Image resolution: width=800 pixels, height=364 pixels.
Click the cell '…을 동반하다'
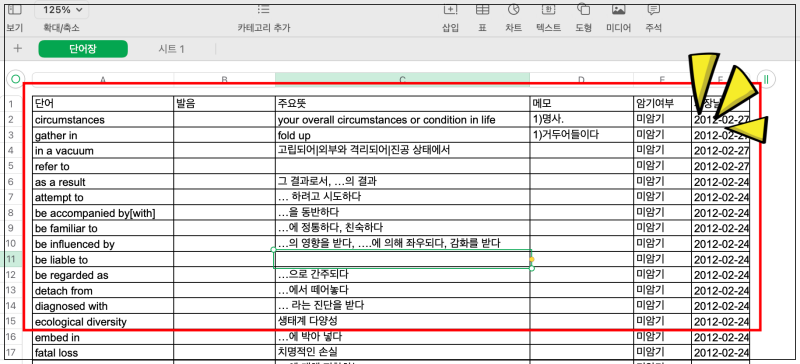tap(403, 213)
